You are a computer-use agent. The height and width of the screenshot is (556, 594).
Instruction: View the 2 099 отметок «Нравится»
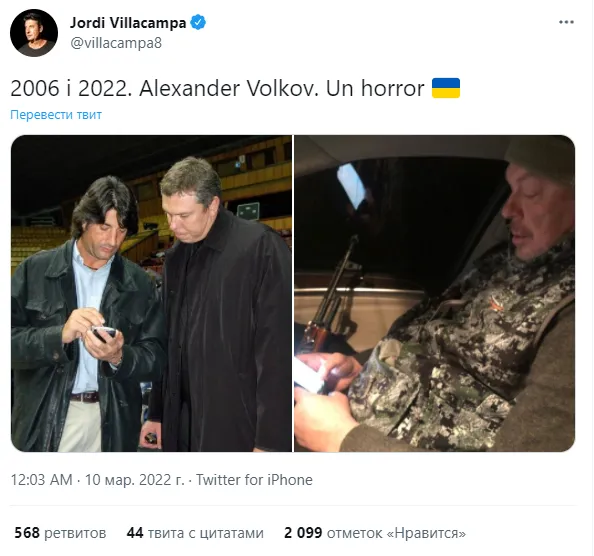tap(375, 533)
